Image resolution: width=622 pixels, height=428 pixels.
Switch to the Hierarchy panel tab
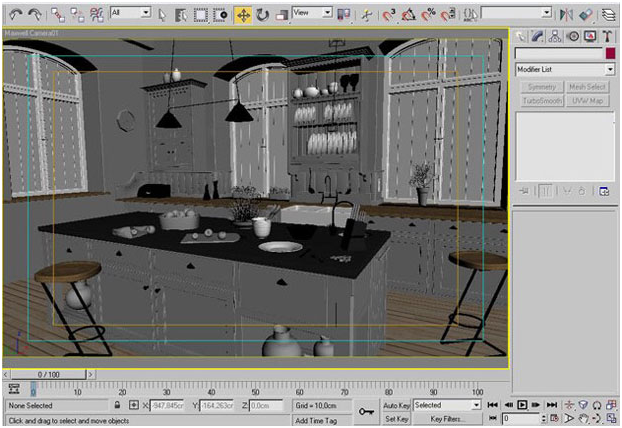(x=555, y=36)
